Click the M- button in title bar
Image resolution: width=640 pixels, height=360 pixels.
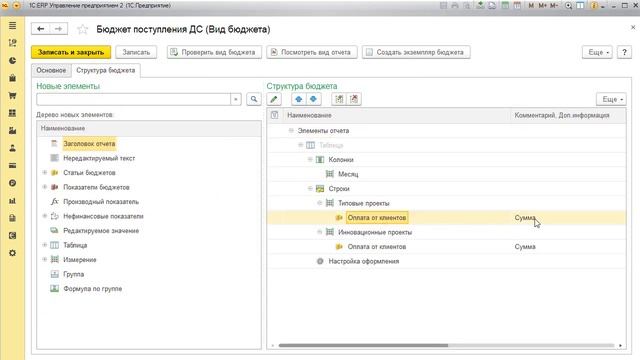coord(553,6)
